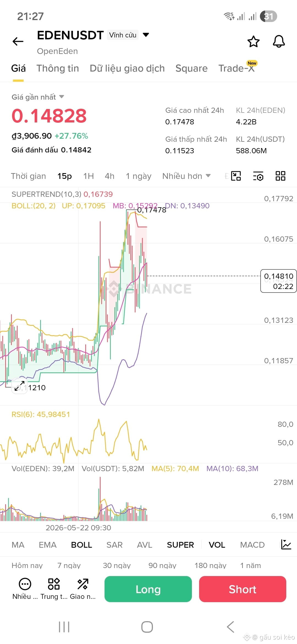Expand chart to fullscreen with diagonal arrows
The height and width of the screenshot is (644, 297).
[x=20, y=386]
